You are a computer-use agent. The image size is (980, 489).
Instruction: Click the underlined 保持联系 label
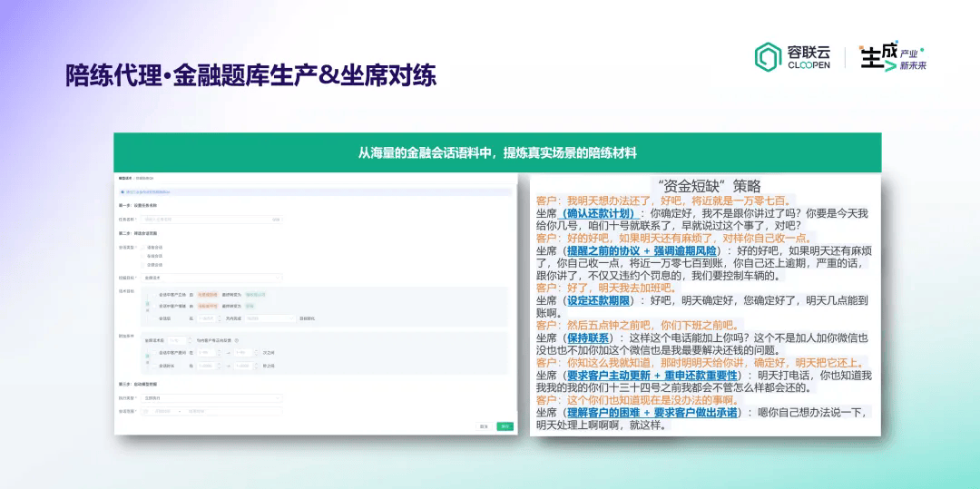(588, 337)
